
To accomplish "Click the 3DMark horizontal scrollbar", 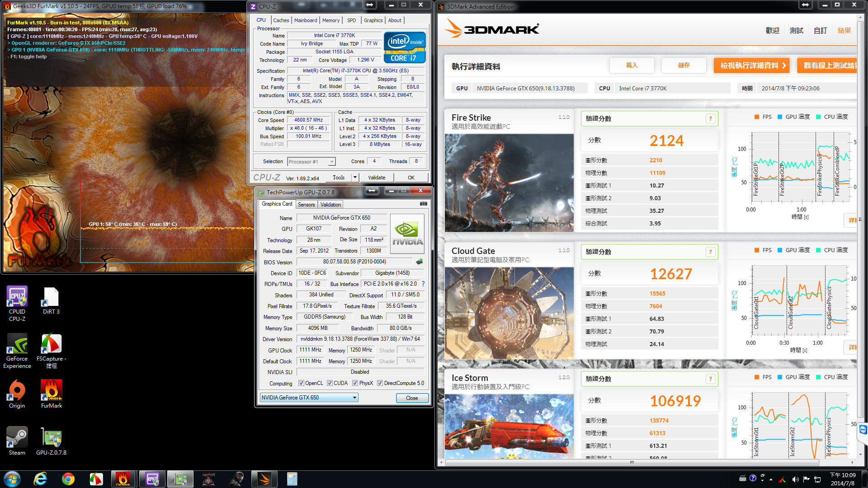I will tap(632, 463).
